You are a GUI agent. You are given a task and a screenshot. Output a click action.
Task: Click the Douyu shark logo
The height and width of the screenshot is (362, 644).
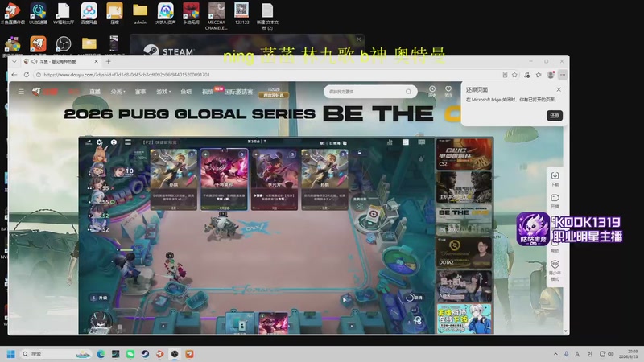click(x=36, y=91)
